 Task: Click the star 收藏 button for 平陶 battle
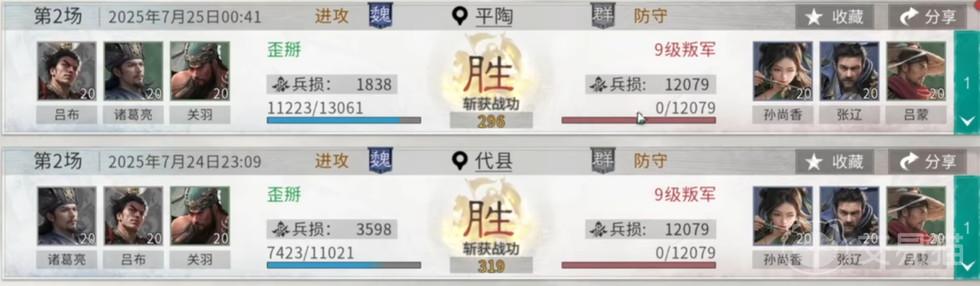coord(835,17)
